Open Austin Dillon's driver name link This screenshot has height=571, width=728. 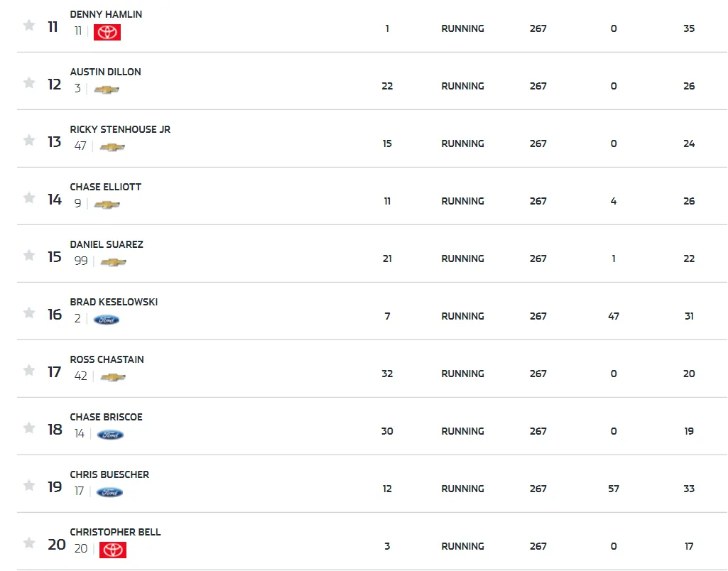click(105, 72)
